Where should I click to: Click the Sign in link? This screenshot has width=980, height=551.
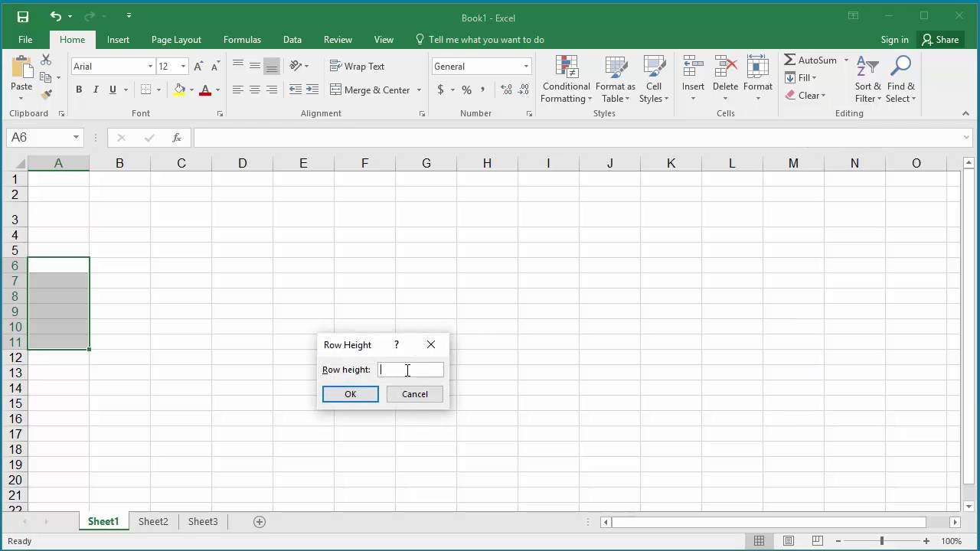(894, 40)
